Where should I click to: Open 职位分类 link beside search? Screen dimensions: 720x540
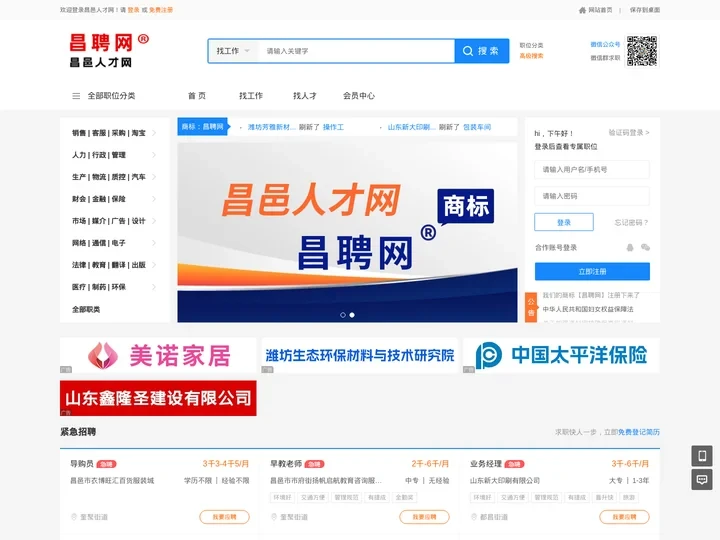tap(531, 45)
